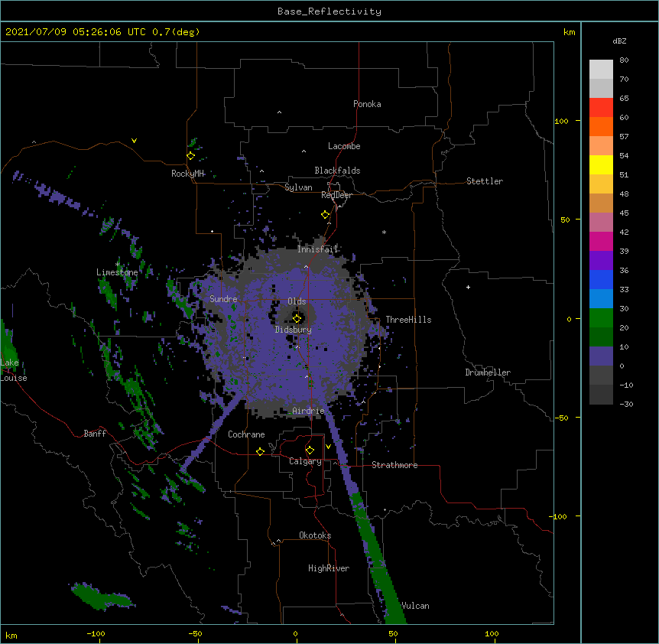Pick the orange 57-60 dBZ legend color
The image size is (659, 644).
pos(601,126)
